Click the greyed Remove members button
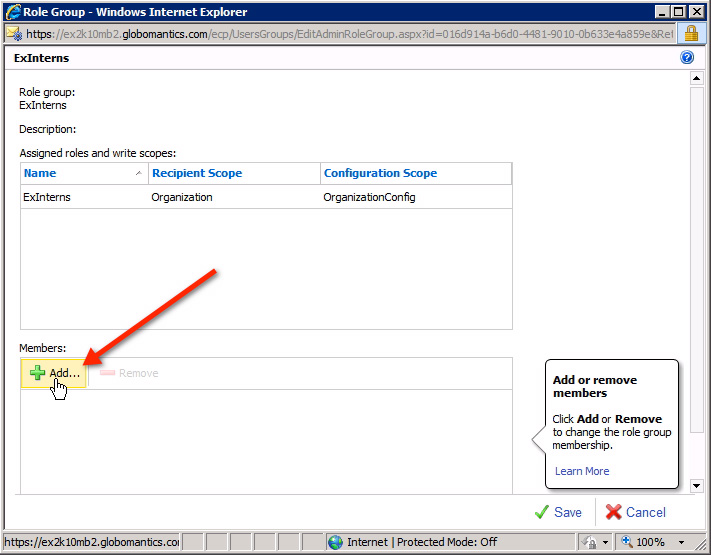Image resolution: width=711 pixels, height=555 pixels. [x=129, y=373]
